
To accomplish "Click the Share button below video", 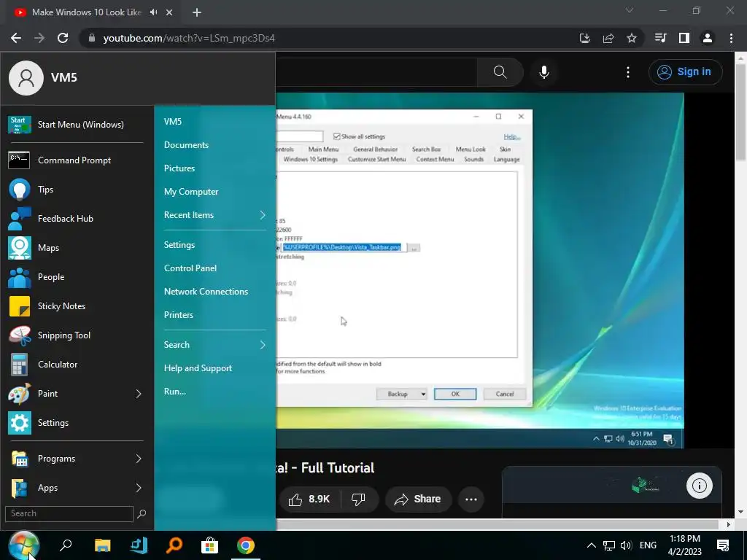I will pyautogui.click(x=418, y=499).
